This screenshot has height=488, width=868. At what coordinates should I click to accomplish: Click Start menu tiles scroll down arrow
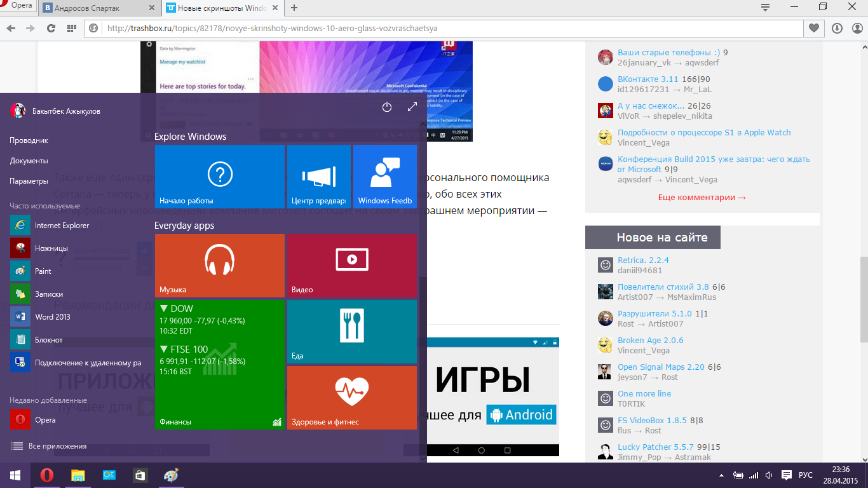tap(423, 458)
